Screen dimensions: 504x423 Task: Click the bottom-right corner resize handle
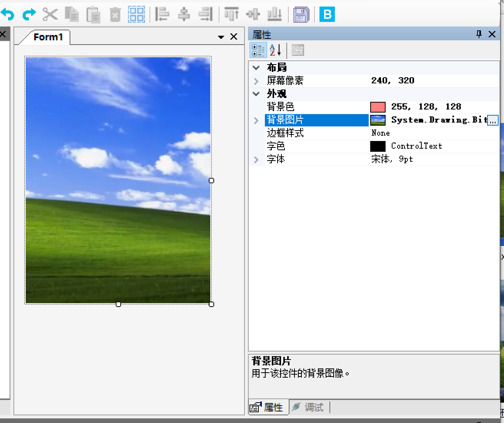(x=211, y=304)
